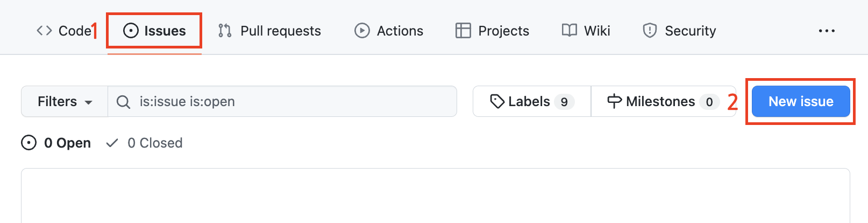Click the Projects table icon
The image size is (868, 223).
(463, 31)
